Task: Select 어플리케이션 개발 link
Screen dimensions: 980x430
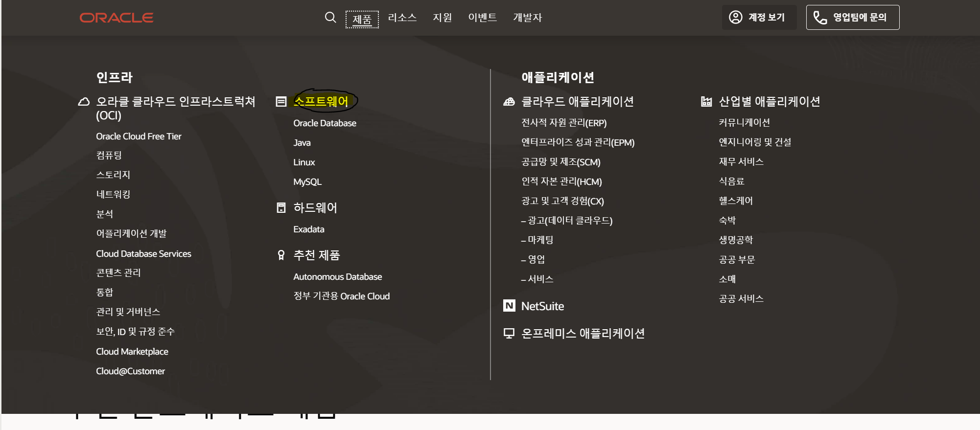Action: [x=131, y=233]
